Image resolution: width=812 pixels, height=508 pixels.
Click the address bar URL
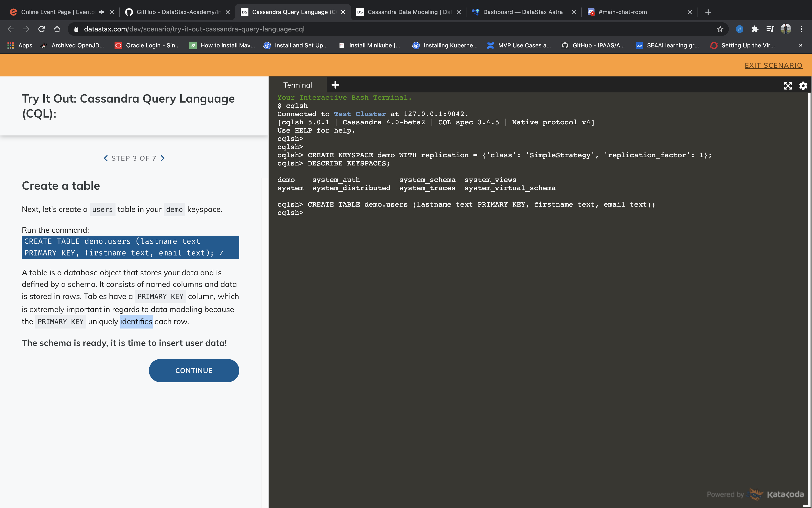(x=194, y=29)
